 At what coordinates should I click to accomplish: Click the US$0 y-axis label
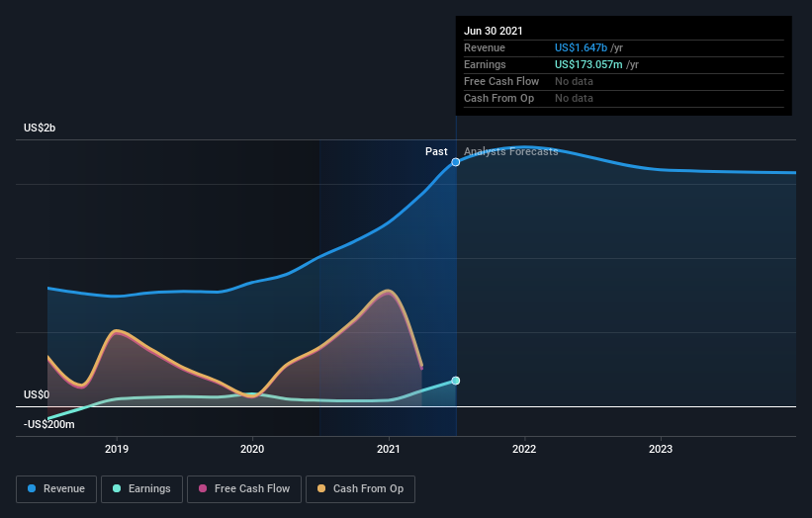tap(37, 394)
